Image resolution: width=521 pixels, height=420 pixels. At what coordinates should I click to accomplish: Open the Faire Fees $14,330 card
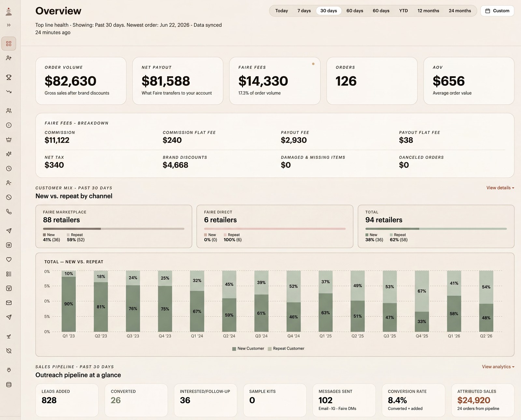click(x=275, y=81)
